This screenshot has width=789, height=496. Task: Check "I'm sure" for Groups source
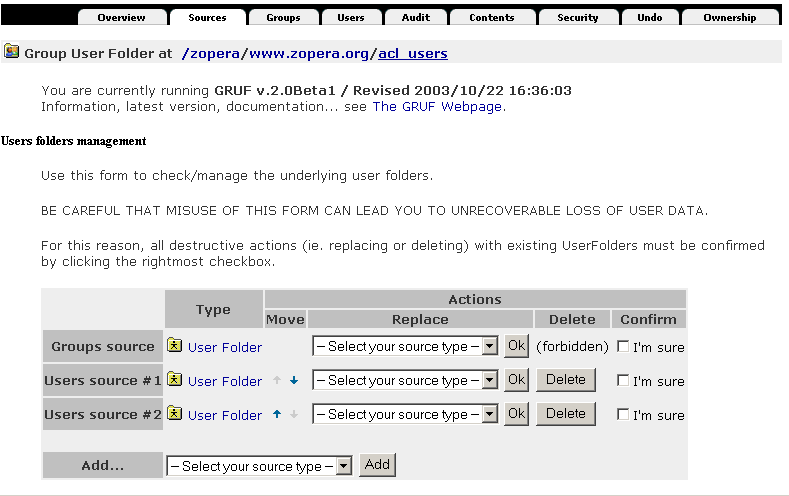(x=623, y=347)
